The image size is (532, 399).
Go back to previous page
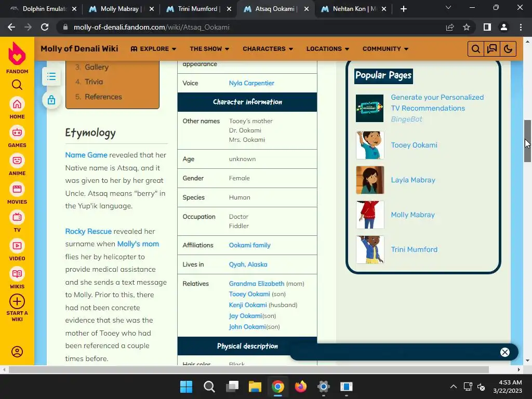11,27
